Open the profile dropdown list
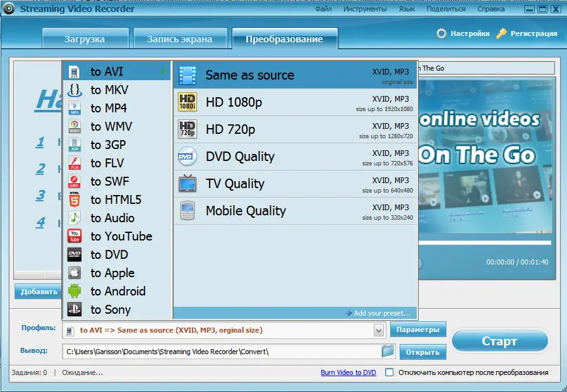This screenshot has width=567, height=392. coord(378,330)
